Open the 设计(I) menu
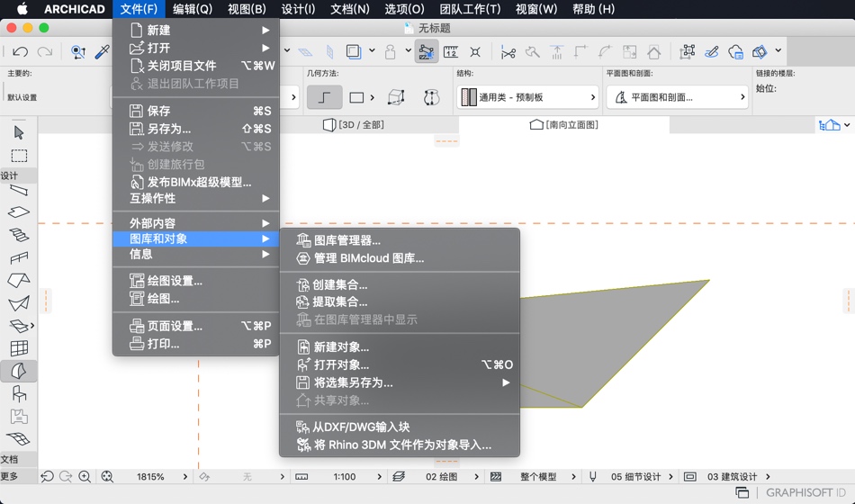The image size is (855, 504). pyautogui.click(x=298, y=9)
